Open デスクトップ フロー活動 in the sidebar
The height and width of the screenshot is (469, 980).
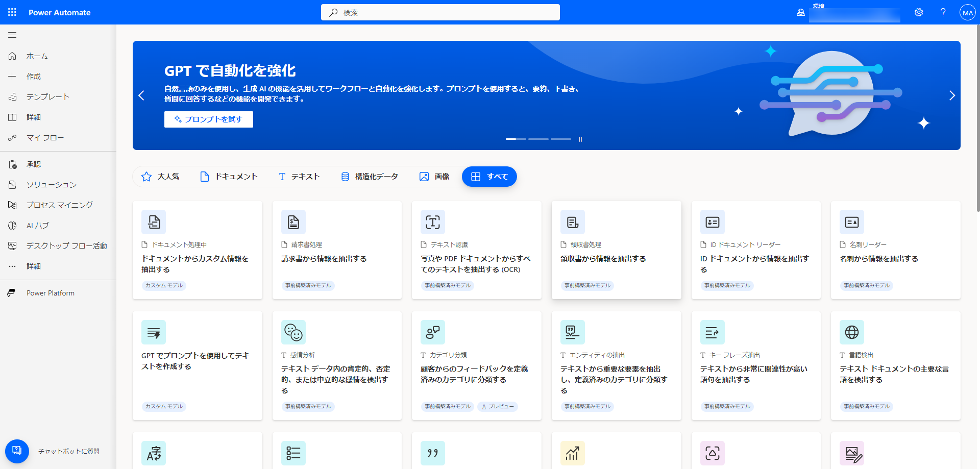pyautogui.click(x=58, y=246)
